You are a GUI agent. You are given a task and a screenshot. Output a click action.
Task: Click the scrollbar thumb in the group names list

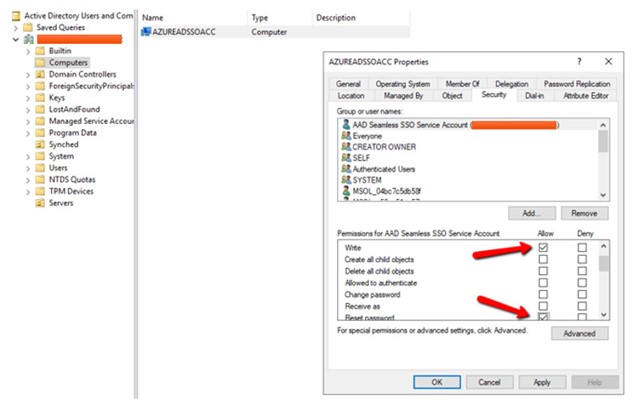point(603,141)
